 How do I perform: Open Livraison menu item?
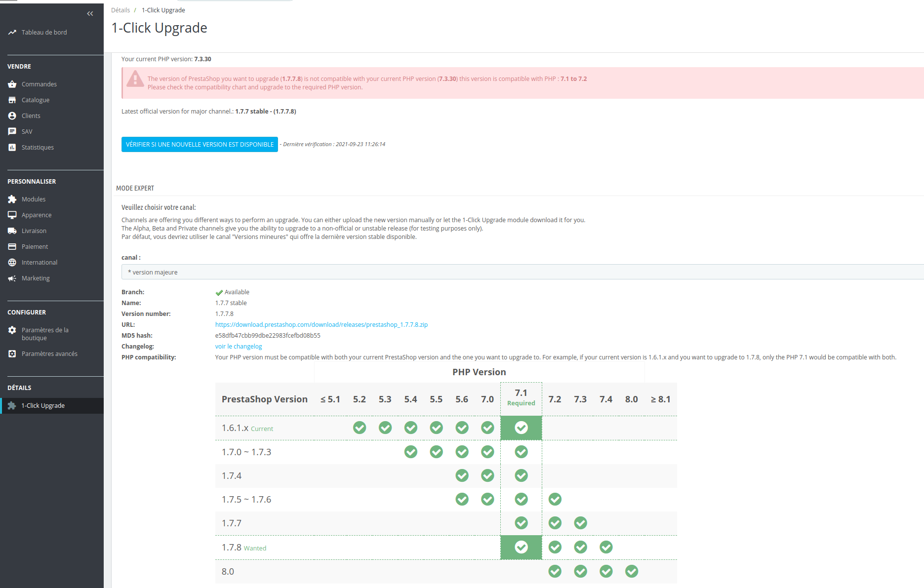tap(34, 231)
